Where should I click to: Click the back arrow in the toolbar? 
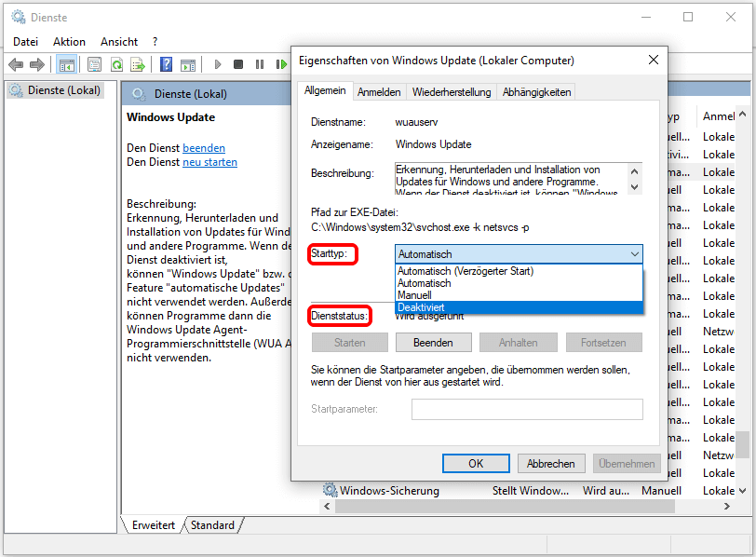[16, 64]
